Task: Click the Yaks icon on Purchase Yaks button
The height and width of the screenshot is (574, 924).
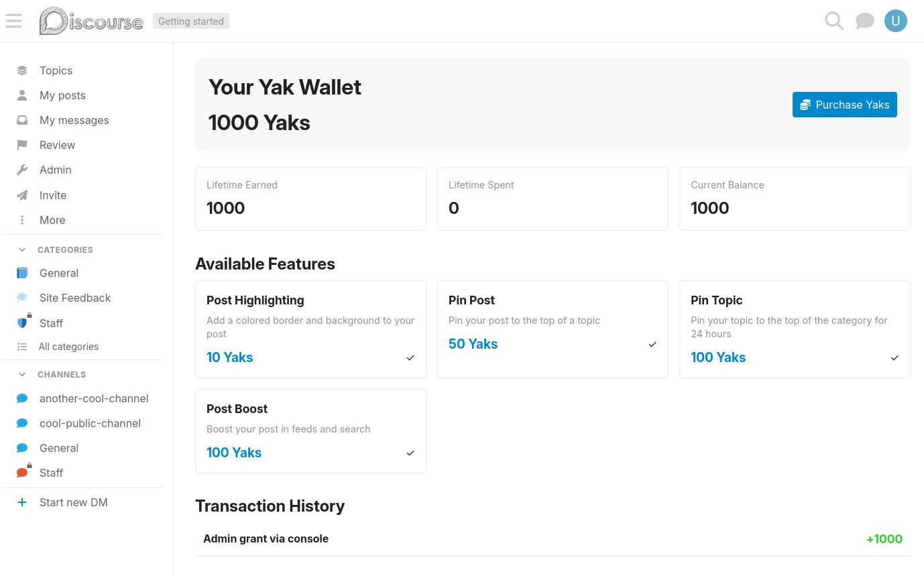Action: [x=804, y=105]
